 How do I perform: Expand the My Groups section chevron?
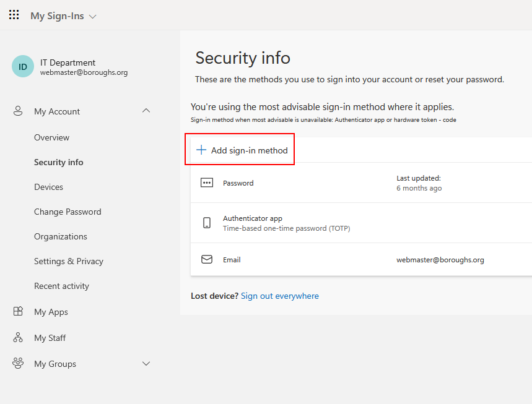[146, 364]
